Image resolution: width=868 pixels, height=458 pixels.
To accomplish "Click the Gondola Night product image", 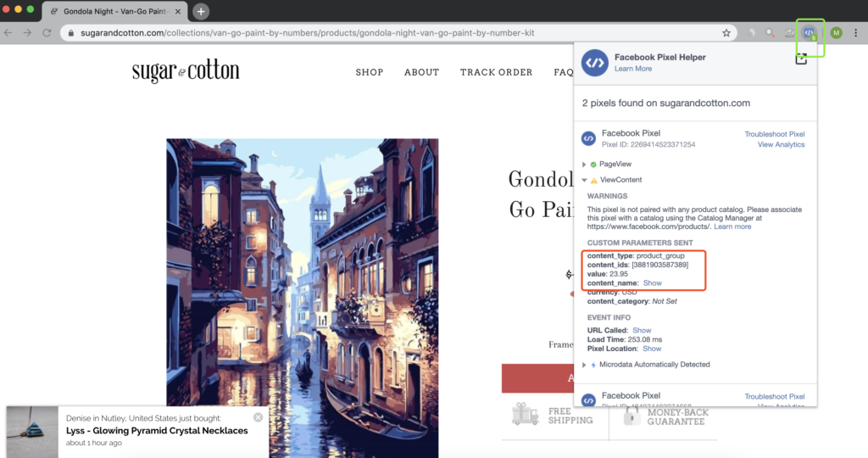I will (303, 298).
